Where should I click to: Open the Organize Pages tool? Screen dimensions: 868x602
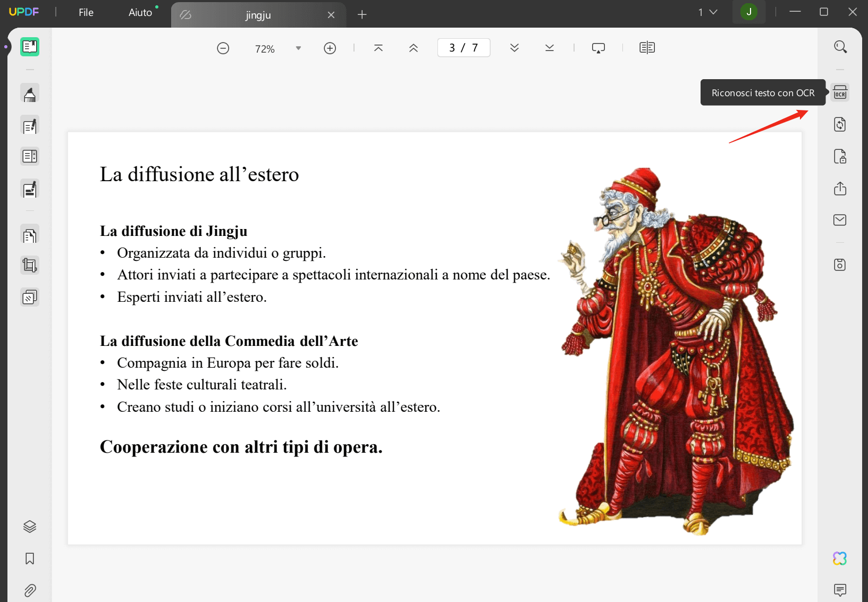point(30,235)
